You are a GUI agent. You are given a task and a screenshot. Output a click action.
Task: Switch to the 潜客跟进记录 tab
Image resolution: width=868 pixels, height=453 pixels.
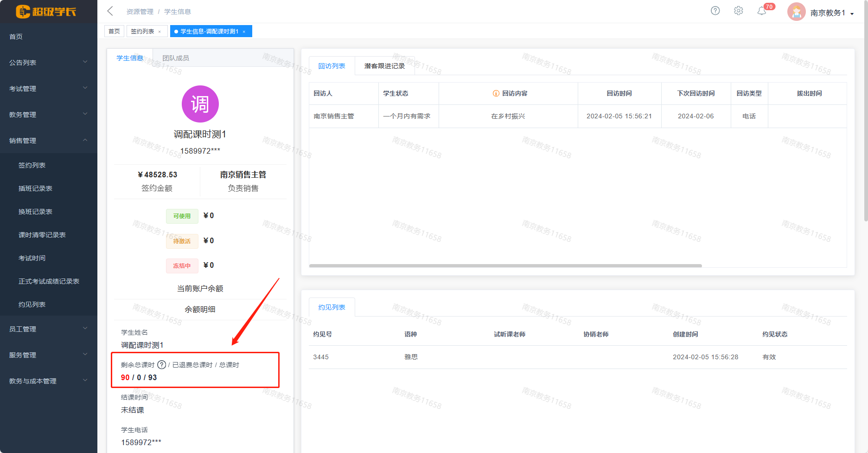coord(384,66)
